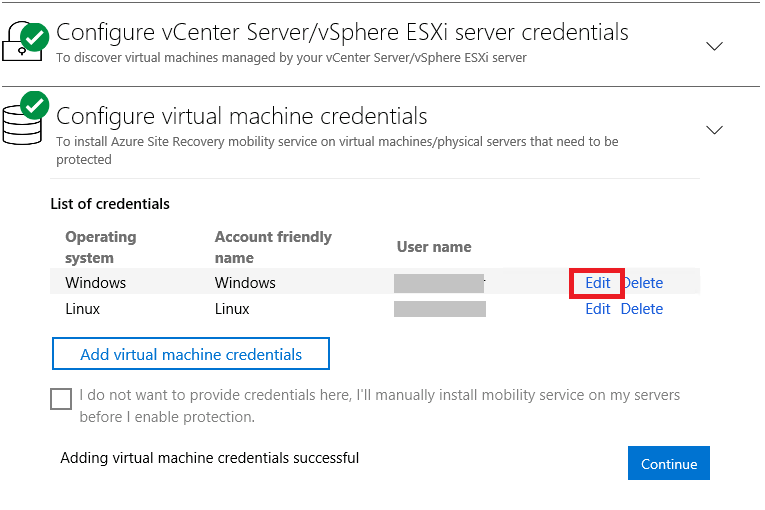Click the User name column header

(x=434, y=247)
